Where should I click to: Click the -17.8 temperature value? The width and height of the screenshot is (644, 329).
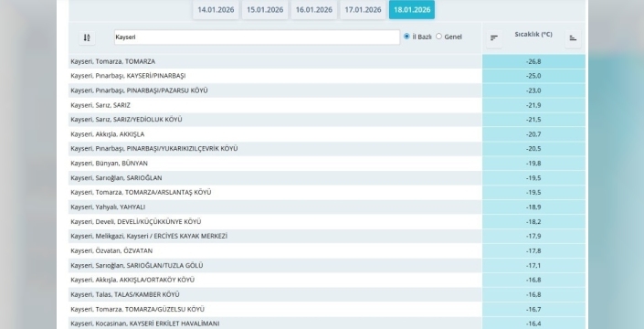coord(533,251)
